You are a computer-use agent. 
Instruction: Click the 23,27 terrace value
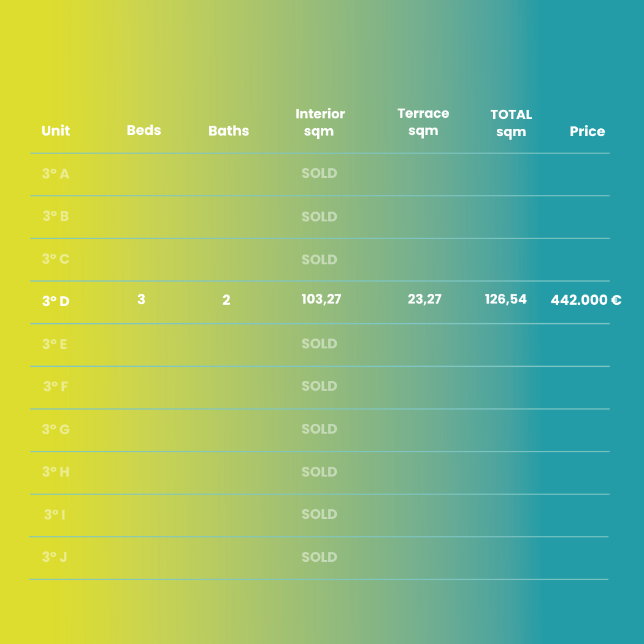424,299
